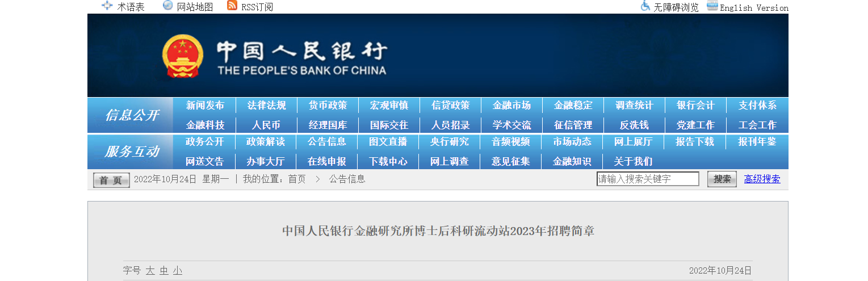Open the 反洗钱 menu
This screenshot has width=868, height=281.
(x=634, y=125)
